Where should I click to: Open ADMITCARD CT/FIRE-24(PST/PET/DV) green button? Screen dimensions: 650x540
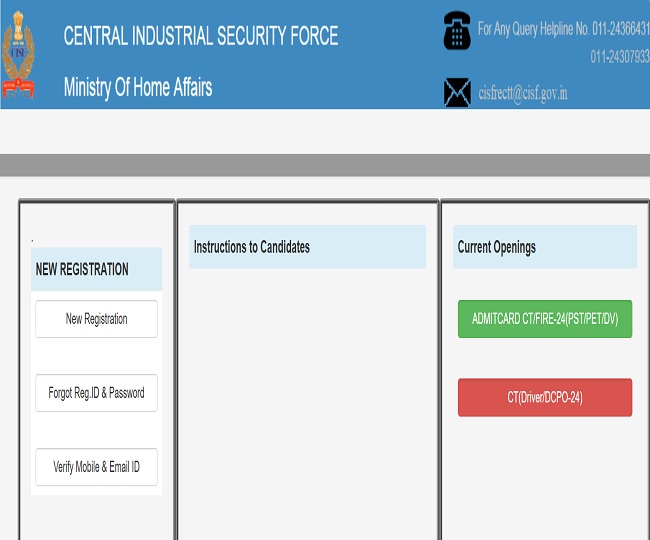(544, 319)
